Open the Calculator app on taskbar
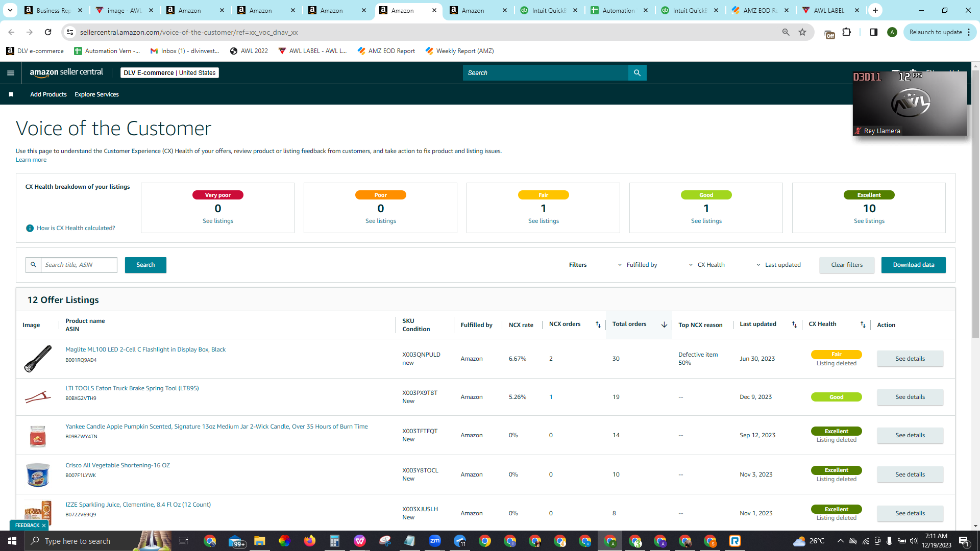This screenshot has width=980, height=551. pos(335,541)
